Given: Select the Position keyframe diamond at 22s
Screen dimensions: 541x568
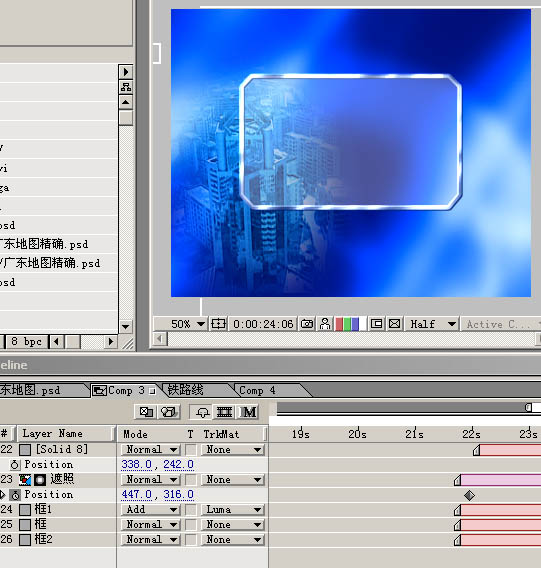Looking at the screenshot, I should pyautogui.click(x=469, y=495).
